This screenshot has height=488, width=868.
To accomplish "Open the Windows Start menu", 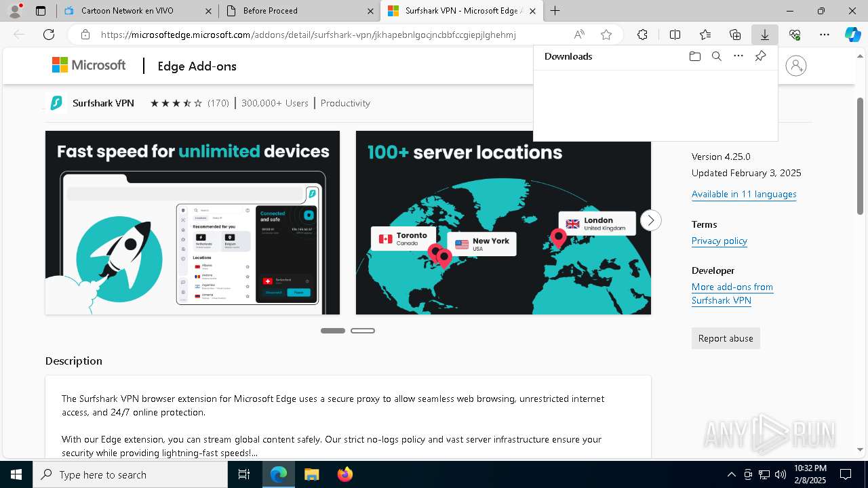I will [16, 474].
